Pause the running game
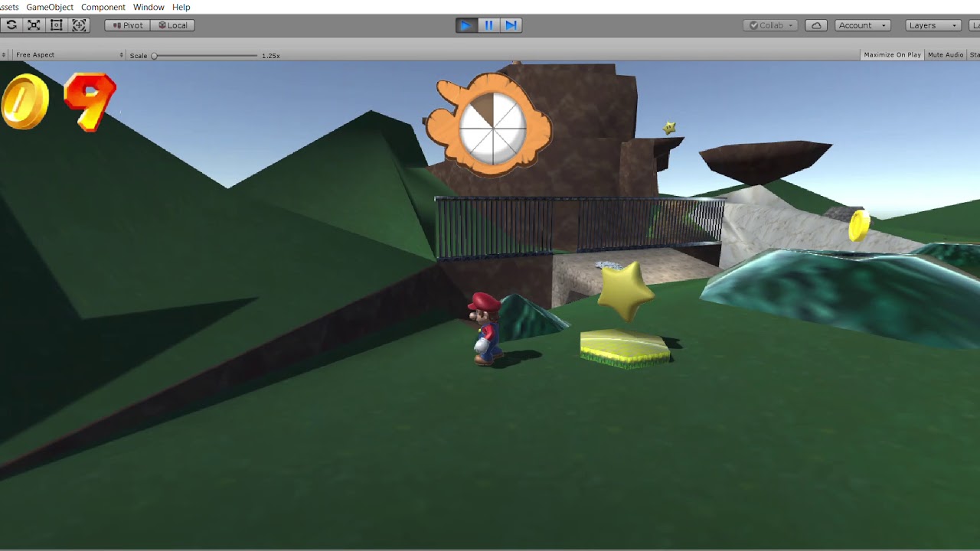Screen dimensions: 980x551 click(x=488, y=25)
